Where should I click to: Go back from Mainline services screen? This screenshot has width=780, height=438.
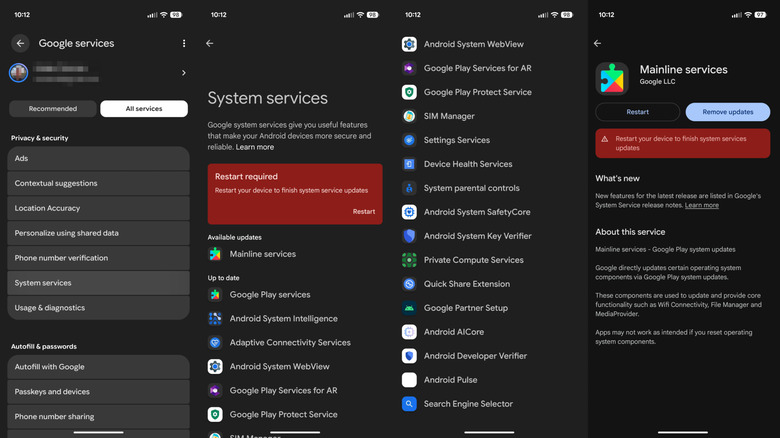(597, 43)
